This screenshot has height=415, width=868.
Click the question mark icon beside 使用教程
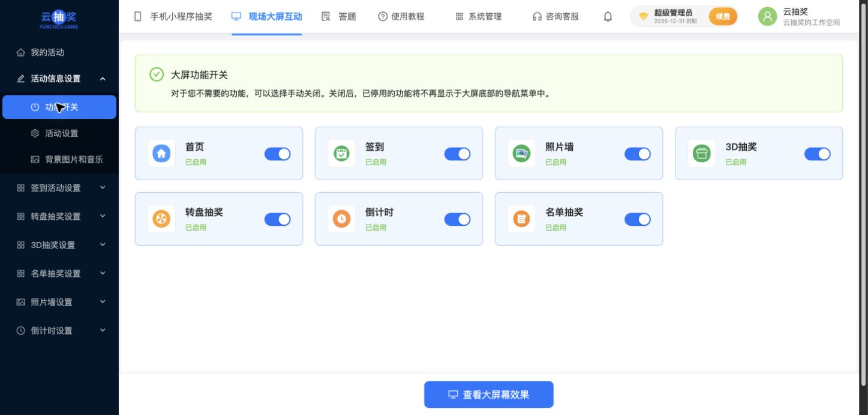[x=383, y=17]
